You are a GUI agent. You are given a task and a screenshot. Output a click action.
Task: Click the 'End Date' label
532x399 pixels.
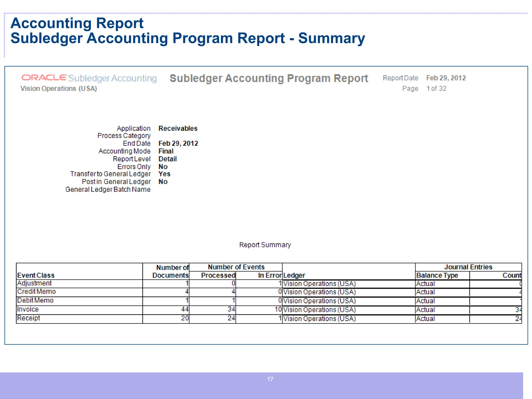pyautogui.click(x=137, y=143)
